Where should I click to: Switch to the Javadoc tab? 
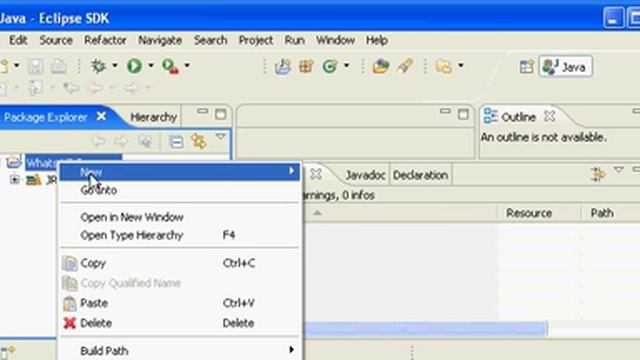(365, 176)
